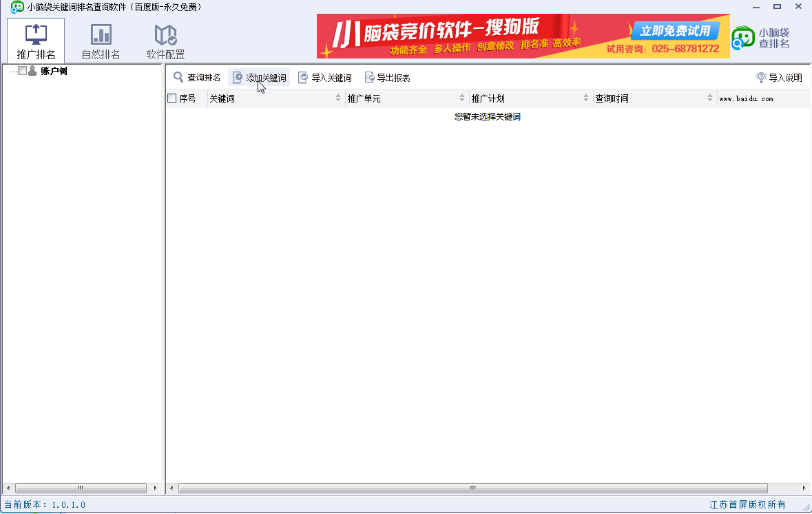
Task: Click the 江苏首屏版权所有 status text
Action: click(x=747, y=504)
